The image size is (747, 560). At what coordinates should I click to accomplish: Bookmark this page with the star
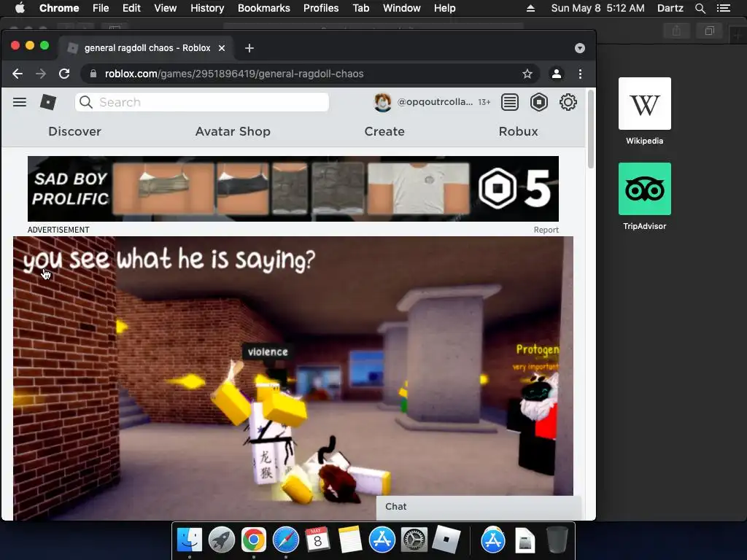[x=527, y=74]
